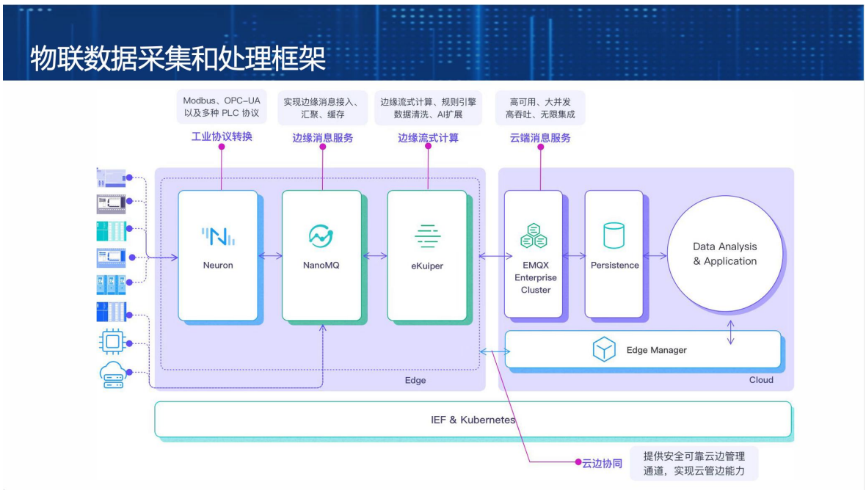Click the 实现边缘消息接入 description box

pyautogui.click(x=322, y=108)
